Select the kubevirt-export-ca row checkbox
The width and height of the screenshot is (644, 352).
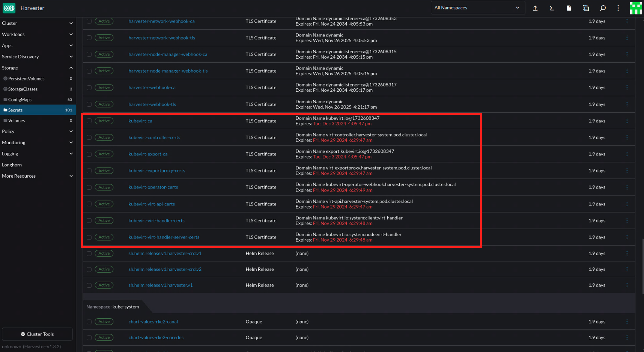(x=89, y=154)
